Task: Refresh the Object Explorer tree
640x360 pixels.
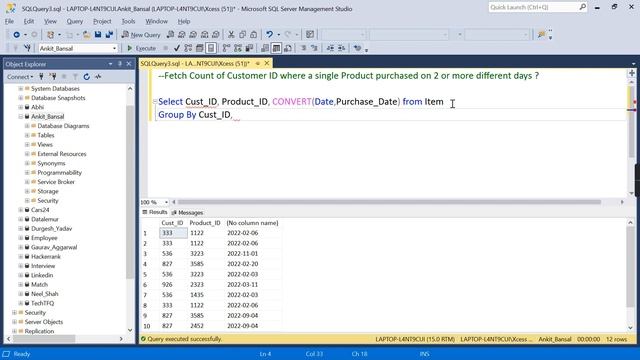Action: tap(86, 77)
